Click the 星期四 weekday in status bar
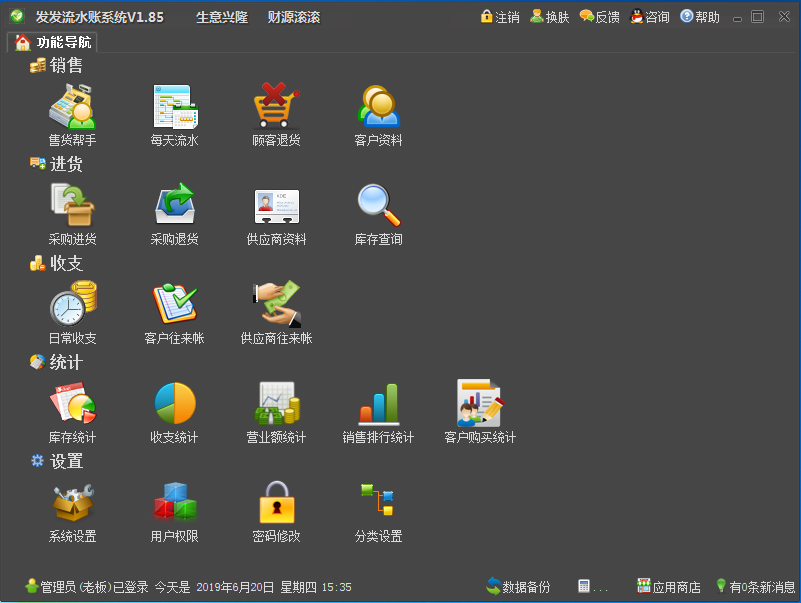This screenshot has height=603, width=801. click(298, 587)
